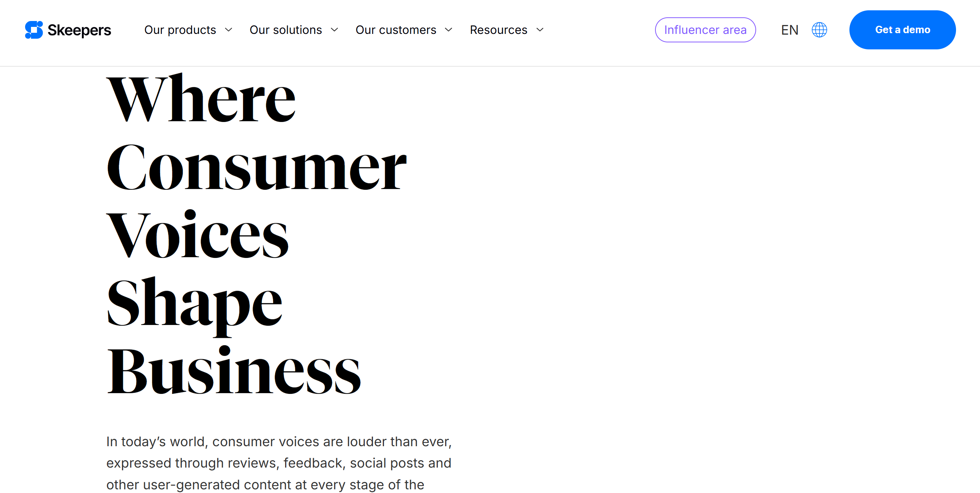Image resolution: width=980 pixels, height=493 pixels.
Task: Click the Influencer area button
Action: (705, 29)
